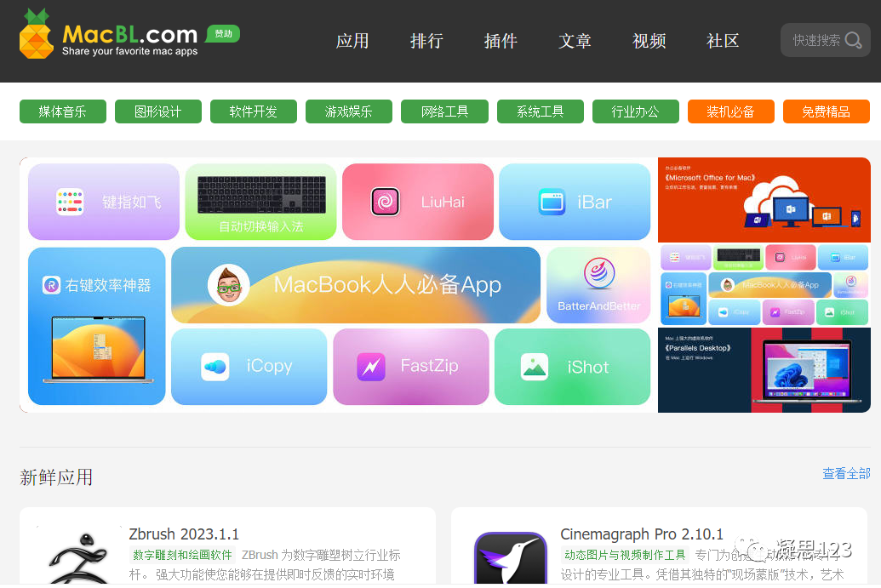The width and height of the screenshot is (881, 588).
Task: Open the 应用 menu item
Action: [x=352, y=41]
